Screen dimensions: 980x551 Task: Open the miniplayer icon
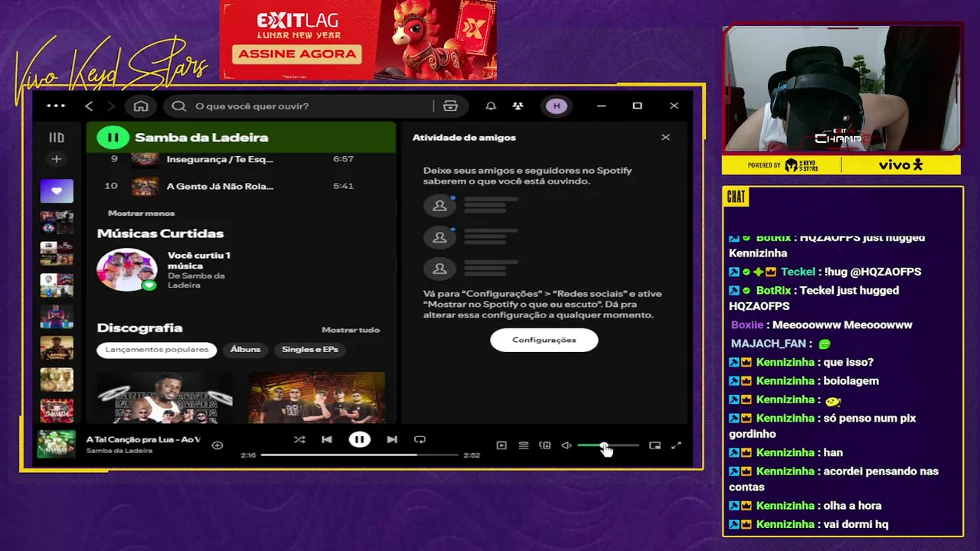[655, 445]
